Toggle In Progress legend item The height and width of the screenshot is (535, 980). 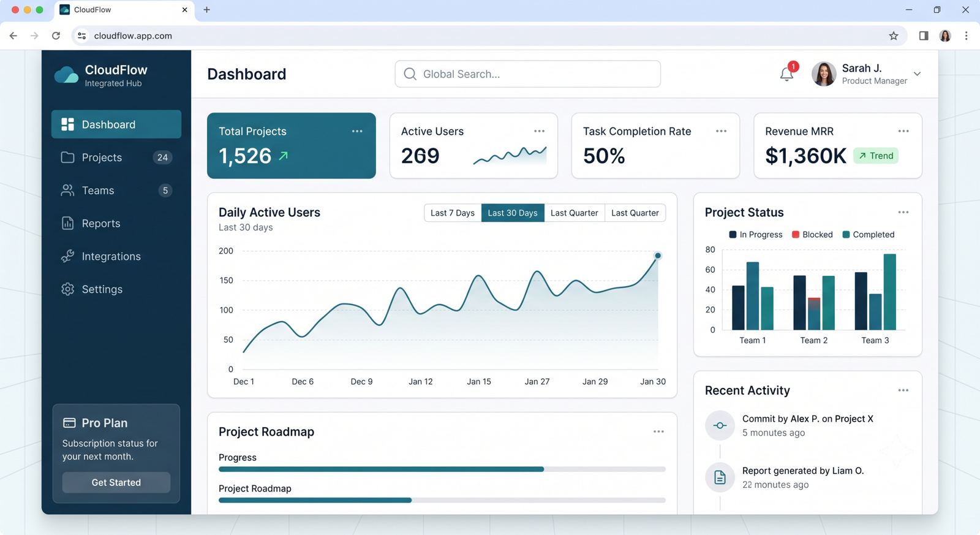(756, 235)
